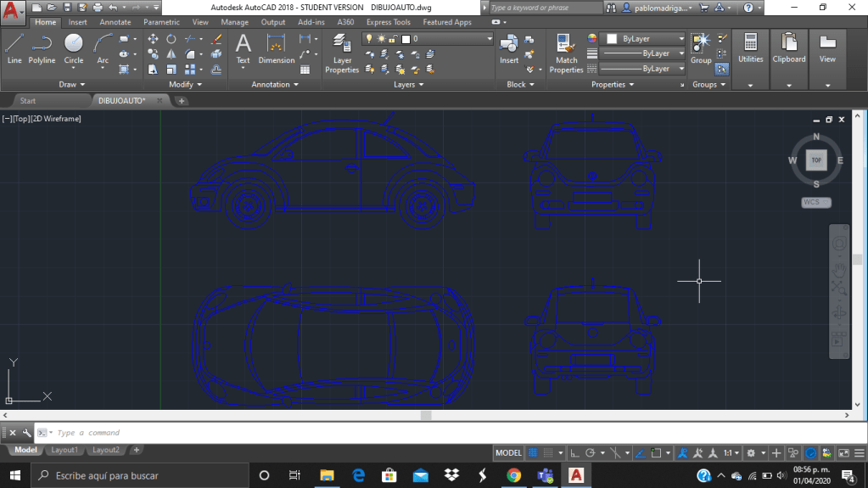Select the Line drawing tool
Viewport: 868px width, 488px height.
[14, 48]
